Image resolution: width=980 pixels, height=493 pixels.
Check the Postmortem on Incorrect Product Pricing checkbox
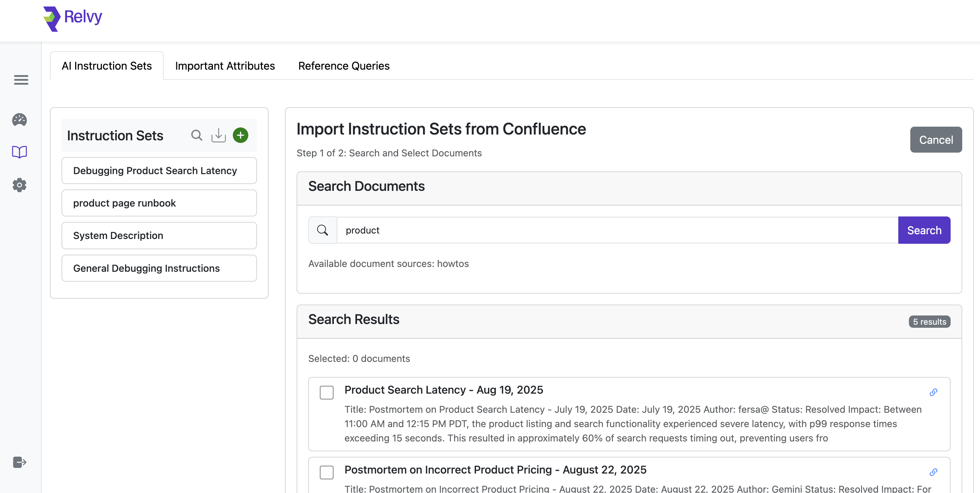point(326,472)
